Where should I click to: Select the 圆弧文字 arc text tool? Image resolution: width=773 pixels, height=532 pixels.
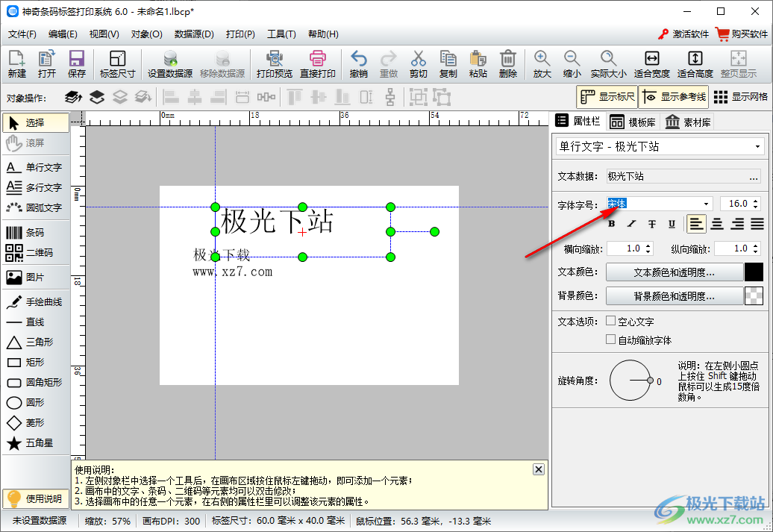pyautogui.click(x=36, y=208)
